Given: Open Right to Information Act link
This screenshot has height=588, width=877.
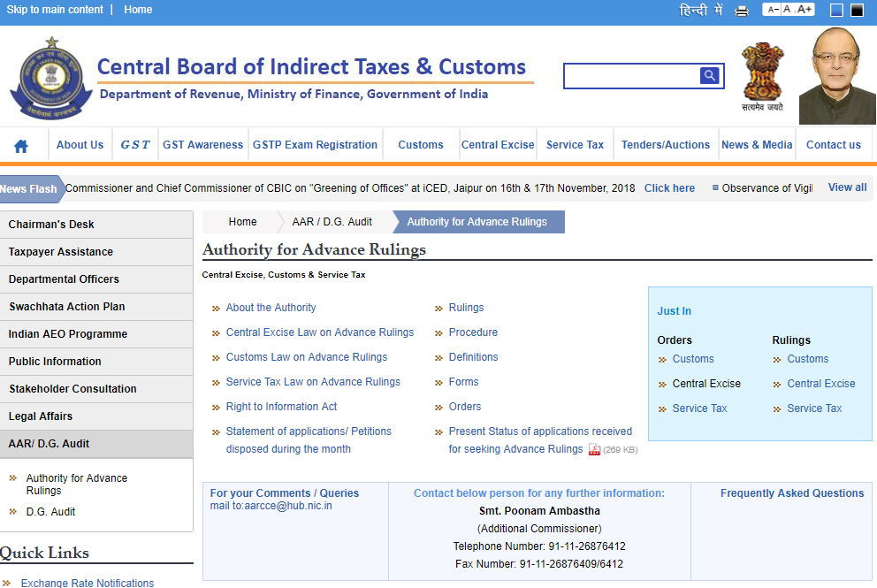Looking at the screenshot, I should point(281,407).
